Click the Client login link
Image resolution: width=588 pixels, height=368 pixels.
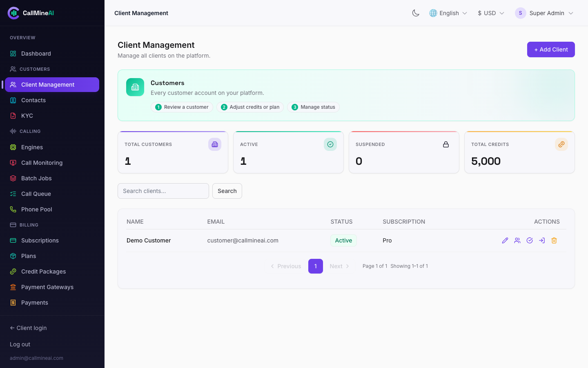click(x=28, y=328)
